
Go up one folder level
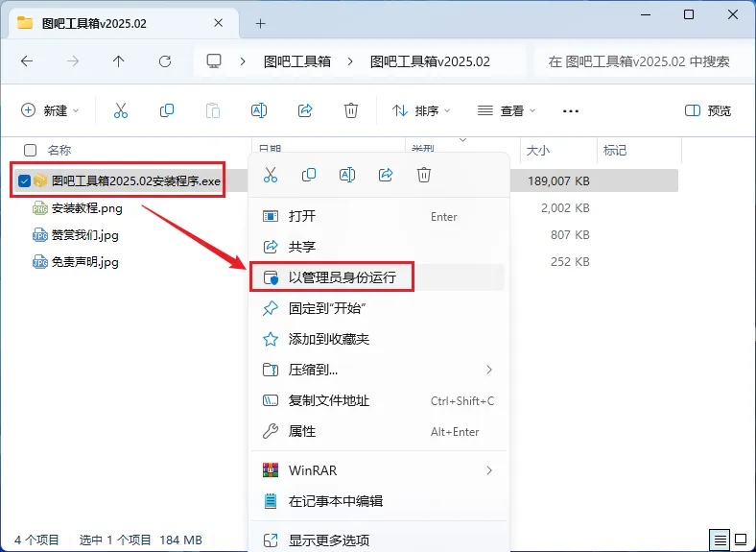[119, 61]
